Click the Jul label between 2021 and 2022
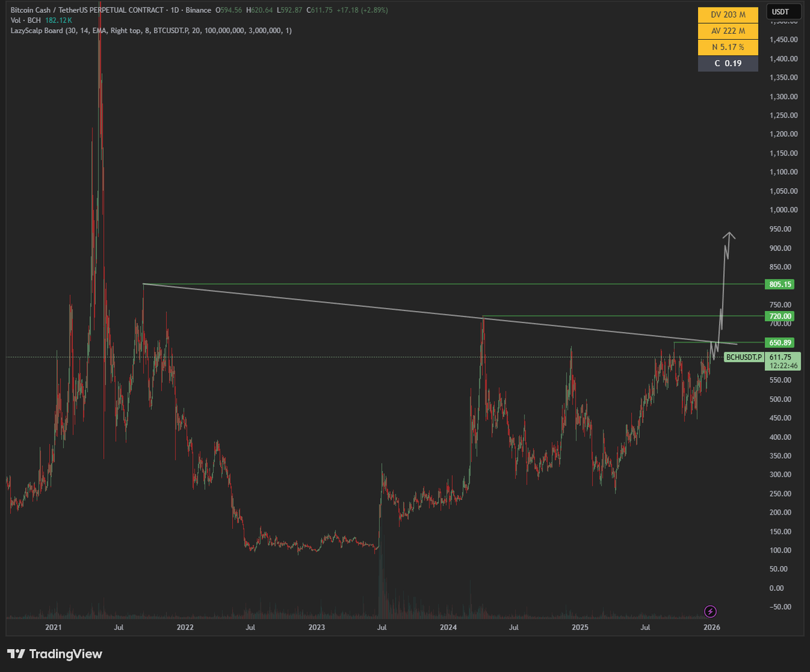The image size is (810, 672). 119,627
